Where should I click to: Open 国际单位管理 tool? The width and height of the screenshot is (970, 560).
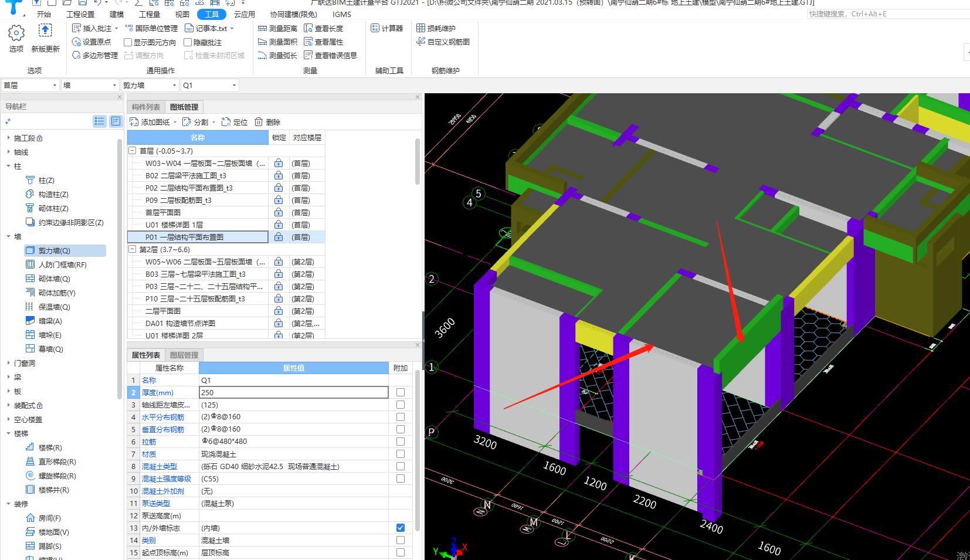pos(151,28)
